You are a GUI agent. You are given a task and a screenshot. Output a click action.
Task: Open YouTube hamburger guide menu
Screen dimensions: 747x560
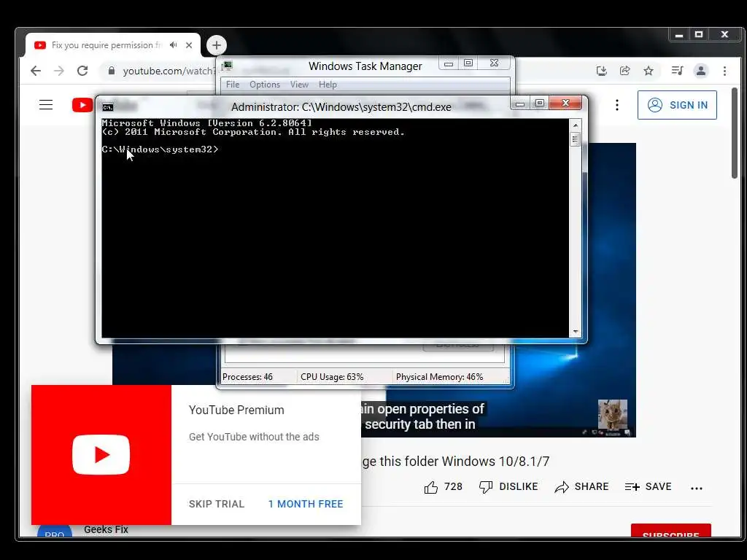(46, 105)
